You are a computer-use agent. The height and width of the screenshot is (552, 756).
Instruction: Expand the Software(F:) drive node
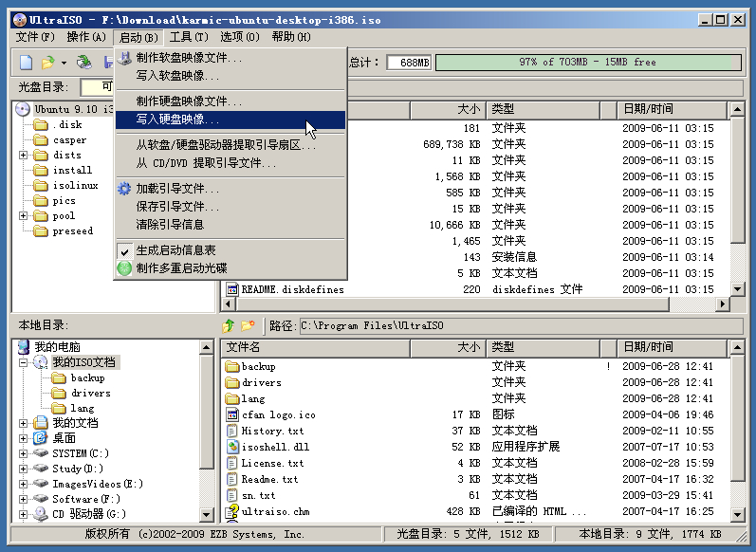[x=23, y=499]
